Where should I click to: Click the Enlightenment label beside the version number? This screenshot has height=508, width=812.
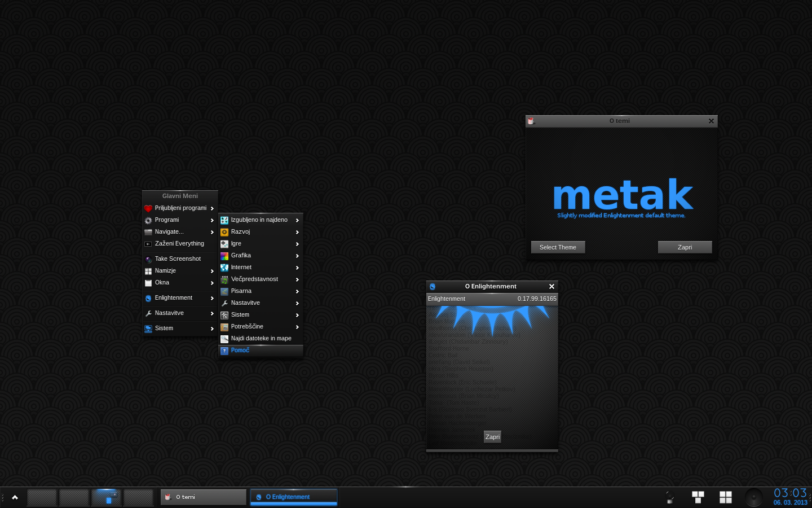[x=447, y=299]
